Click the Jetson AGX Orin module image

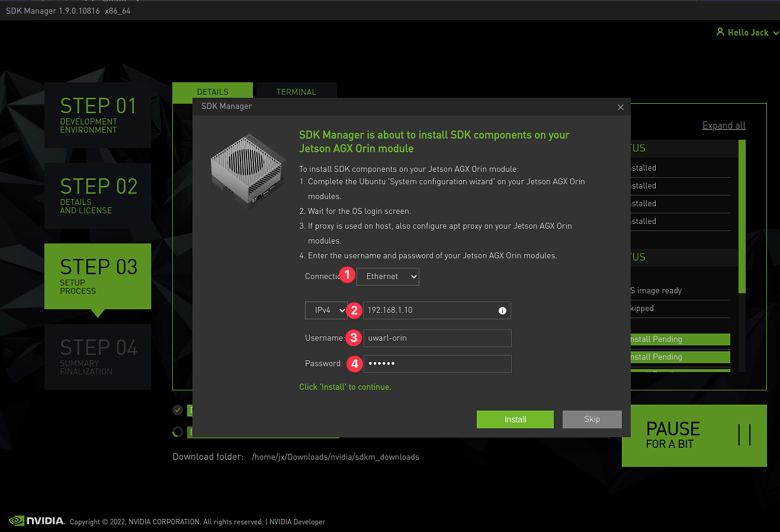pyautogui.click(x=248, y=172)
